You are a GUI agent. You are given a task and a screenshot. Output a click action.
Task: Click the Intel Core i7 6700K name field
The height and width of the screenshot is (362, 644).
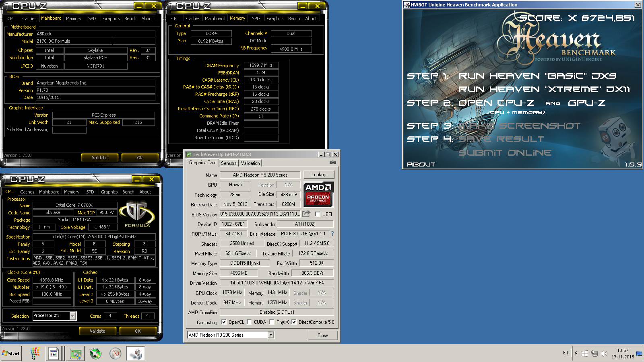pos(74,205)
